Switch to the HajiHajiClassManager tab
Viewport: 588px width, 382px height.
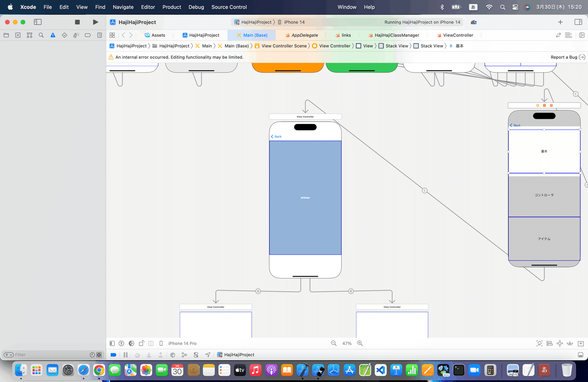coord(393,35)
